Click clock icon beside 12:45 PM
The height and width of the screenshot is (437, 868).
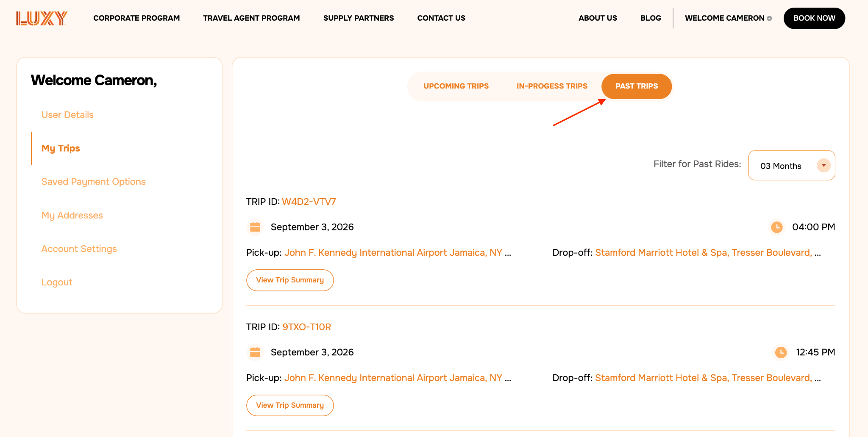coord(781,352)
